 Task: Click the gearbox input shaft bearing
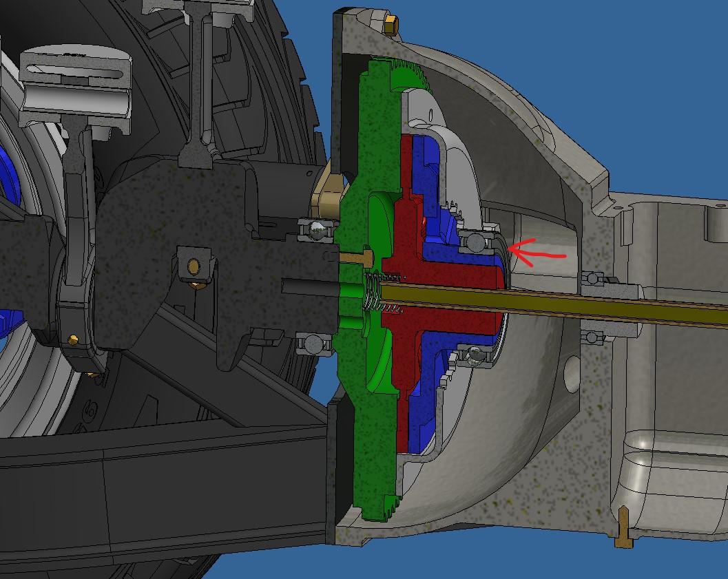tap(594, 280)
